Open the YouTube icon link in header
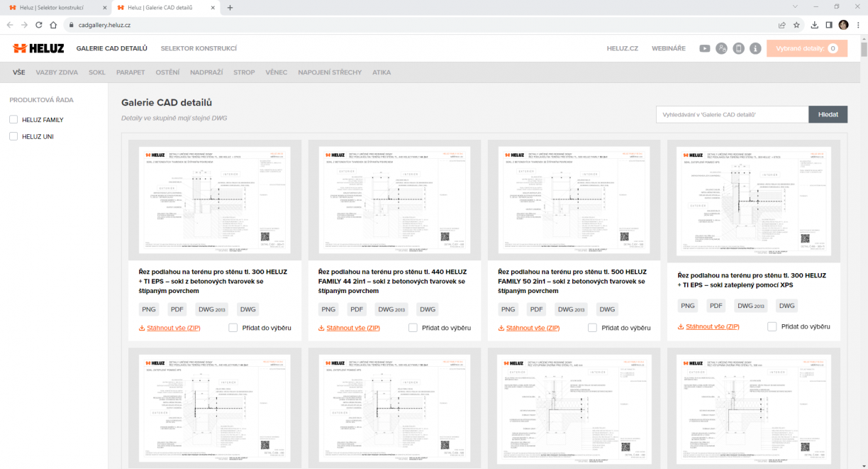 [704, 48]
